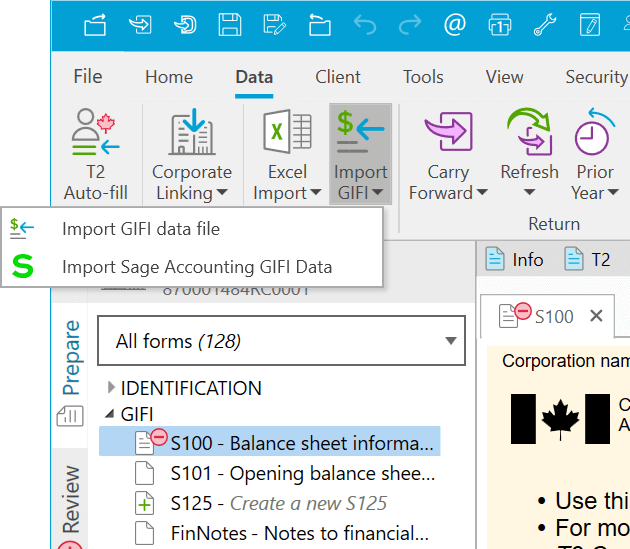This screenshot has height=549, width=630.
Task: Expand the IDENTIFICATION tree group
Action: [x=110, y=388]
